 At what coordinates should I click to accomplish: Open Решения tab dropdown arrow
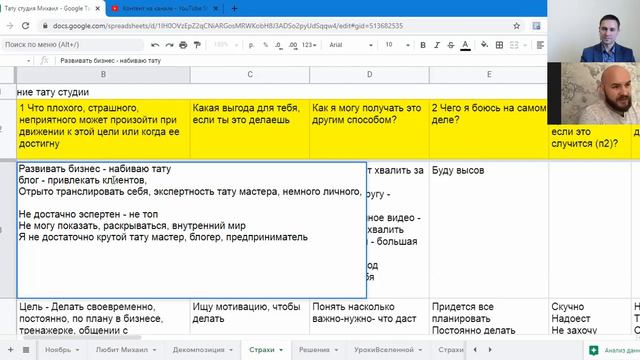336,350
